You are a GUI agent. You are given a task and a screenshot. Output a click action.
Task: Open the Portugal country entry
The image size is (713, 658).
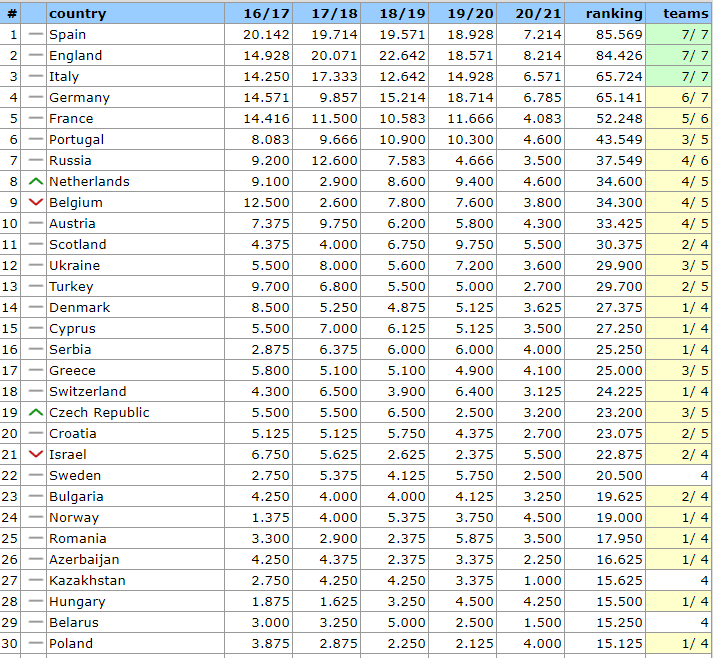point(76,140)
